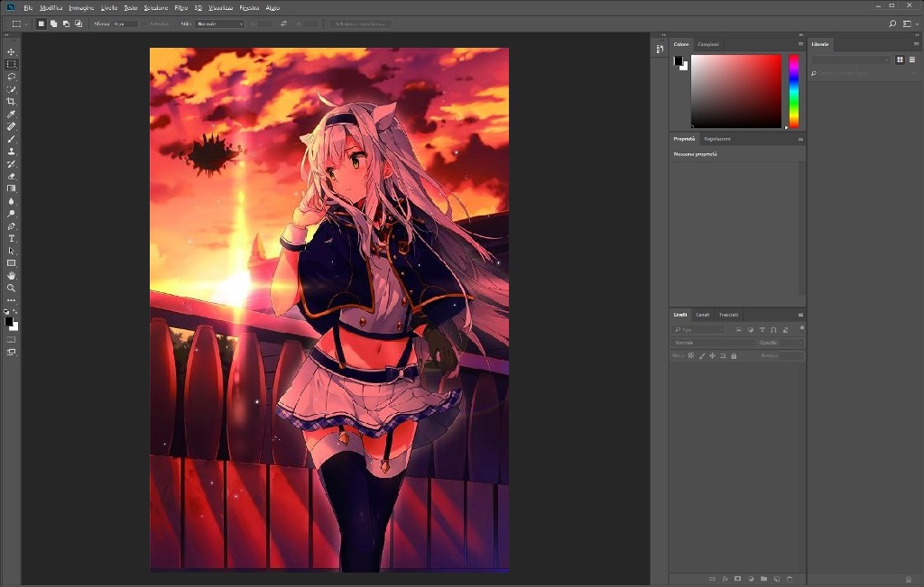Change the screen mode button
Viewport: 924px width, 587px height.
click(11, 352)
